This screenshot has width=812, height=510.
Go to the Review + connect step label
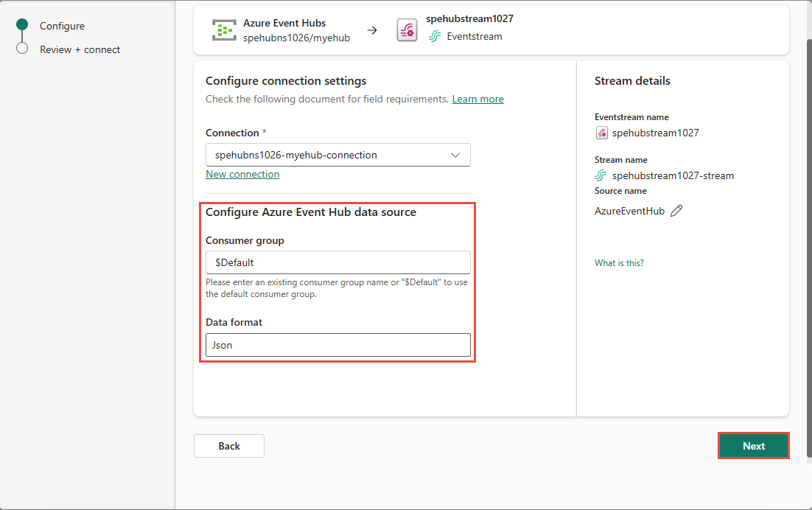(80, 49)
